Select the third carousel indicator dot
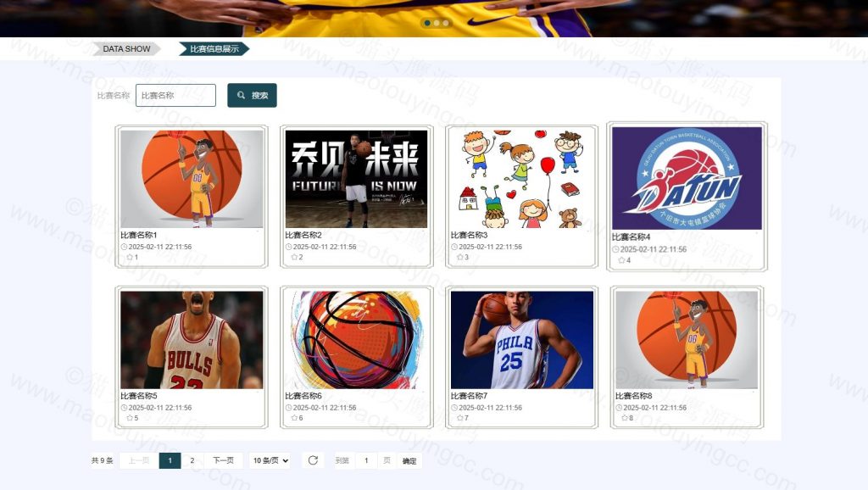This screenshot has height=490, width=868. pos(446,23)
